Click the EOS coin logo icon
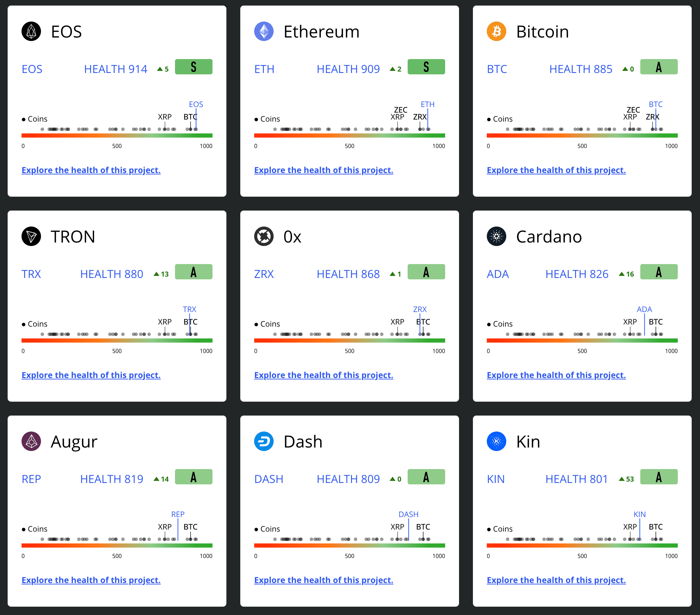 [31, 31]
